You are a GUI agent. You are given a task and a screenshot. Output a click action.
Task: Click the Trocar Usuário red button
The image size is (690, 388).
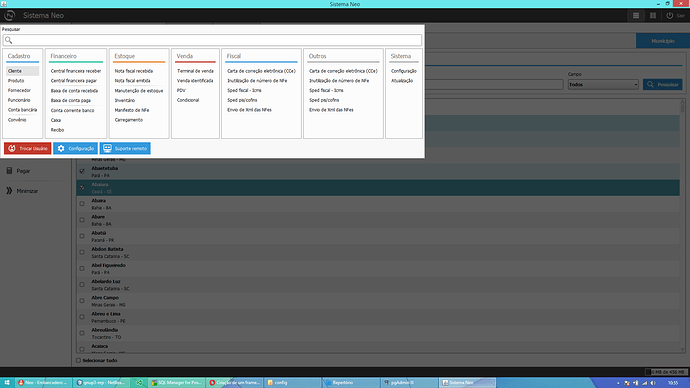(28, 148)
